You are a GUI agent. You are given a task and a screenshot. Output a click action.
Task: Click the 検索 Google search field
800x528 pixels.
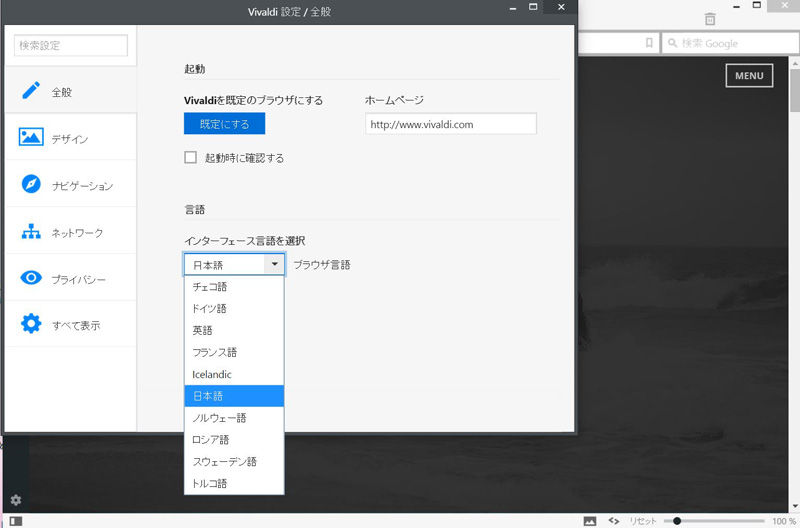[x=731, y=43]
